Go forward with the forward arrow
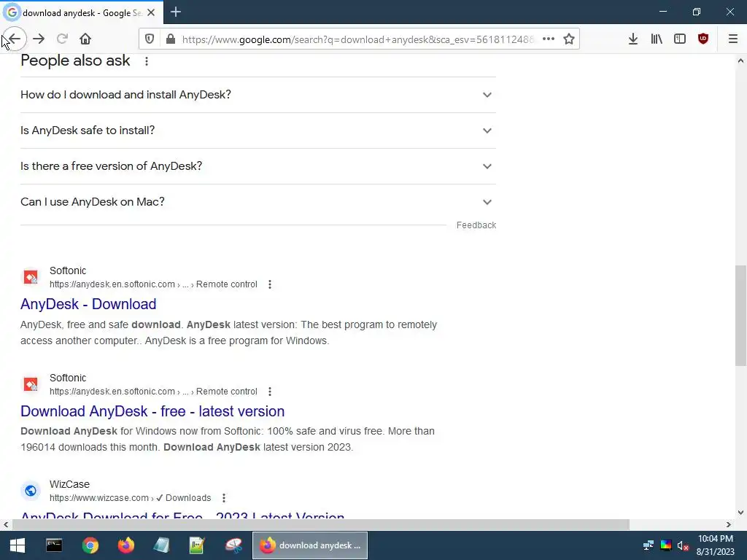 39,39
